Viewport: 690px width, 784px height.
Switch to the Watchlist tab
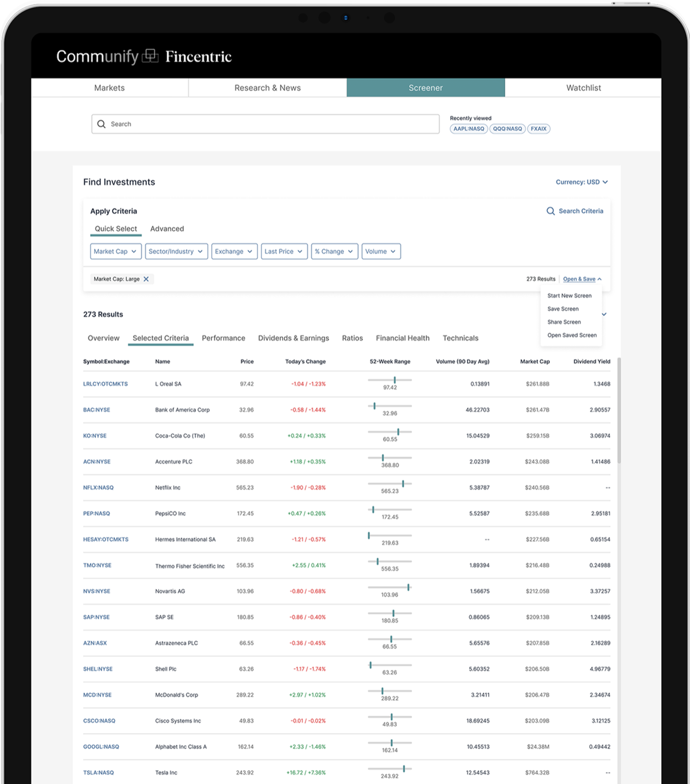(583, 88)
